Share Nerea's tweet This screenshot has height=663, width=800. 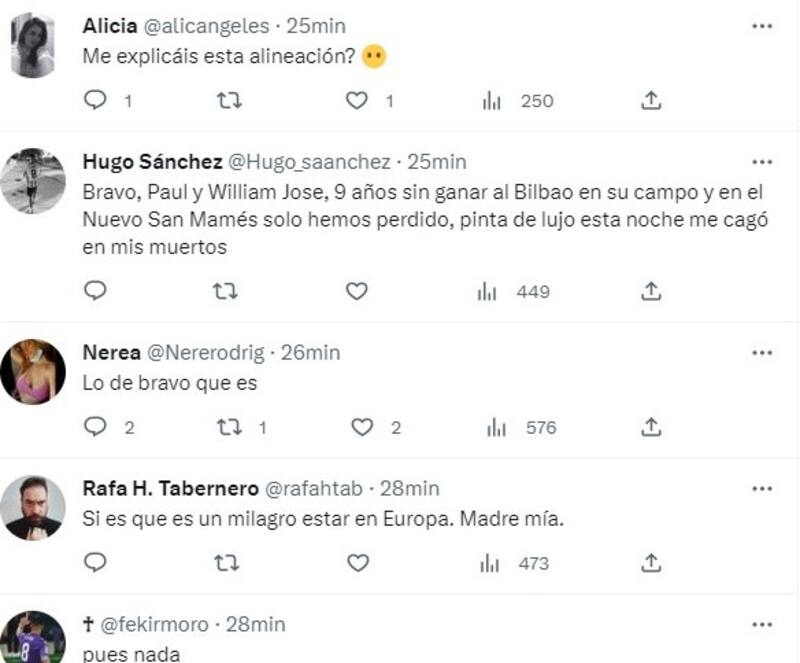(x=651, y=427)
